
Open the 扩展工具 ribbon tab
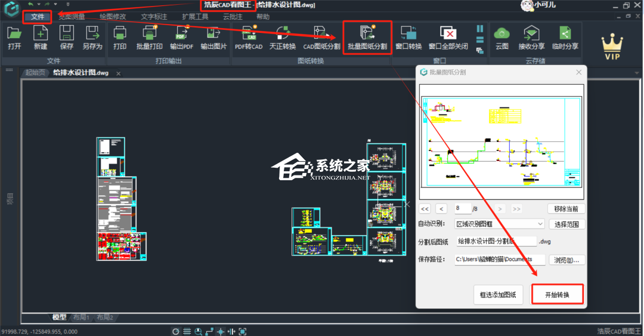click(x=195, y=17)
